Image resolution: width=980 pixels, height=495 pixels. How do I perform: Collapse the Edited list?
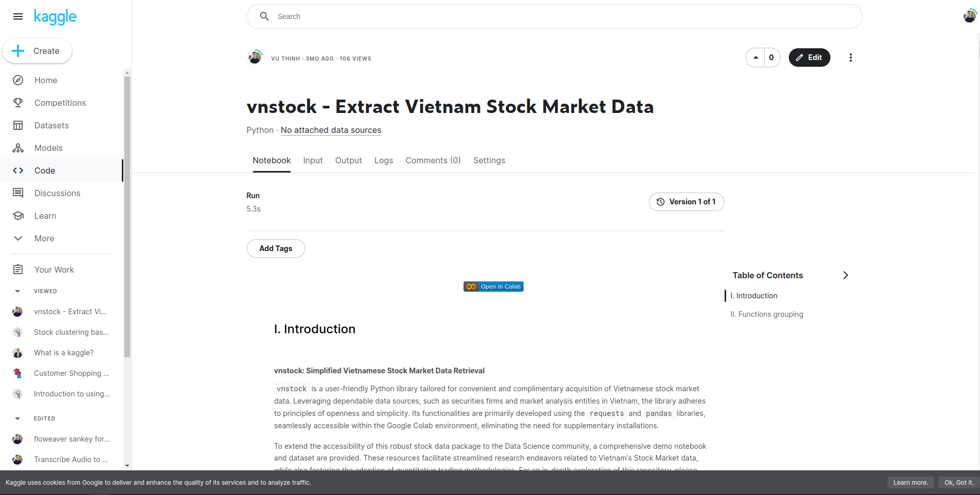point(17,418)
